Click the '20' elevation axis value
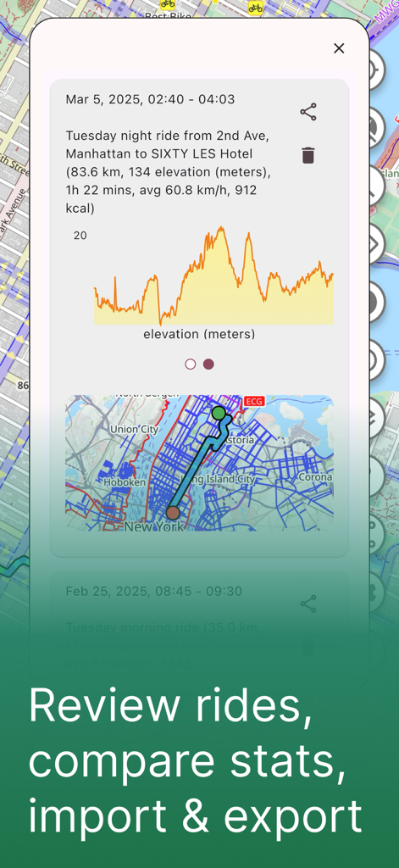 click(x=80, y=236)
